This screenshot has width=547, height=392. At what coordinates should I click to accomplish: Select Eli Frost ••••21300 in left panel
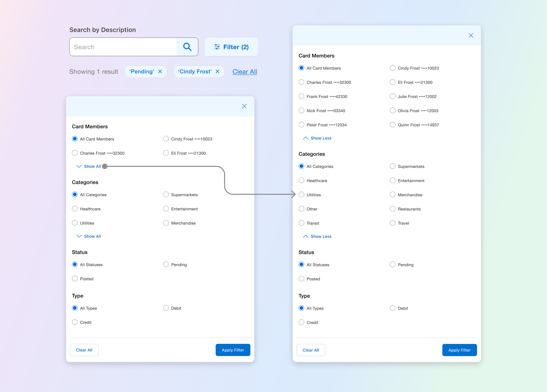click(166, 153)
